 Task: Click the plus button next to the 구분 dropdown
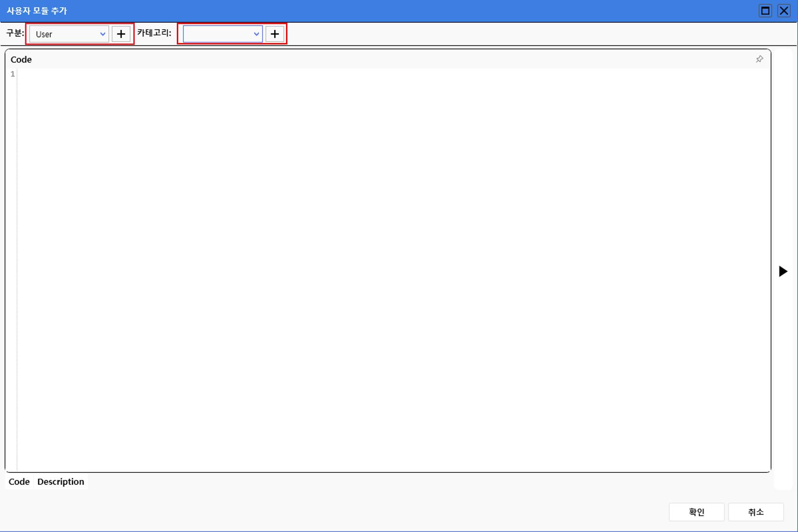point(121,34)
